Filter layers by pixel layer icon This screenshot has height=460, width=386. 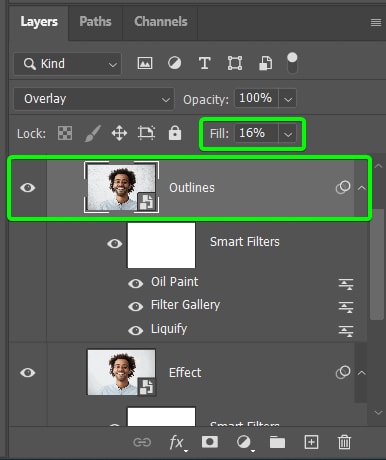145,63
